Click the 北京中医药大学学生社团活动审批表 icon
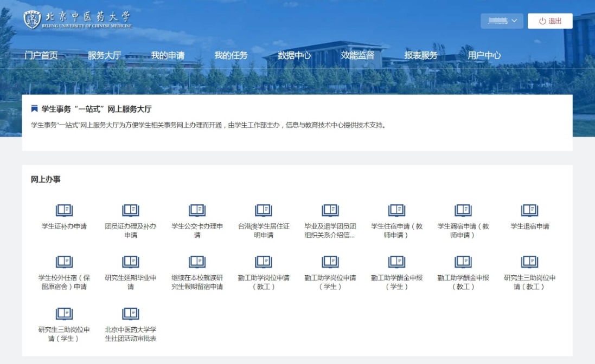595x364 pixels. 131,314
